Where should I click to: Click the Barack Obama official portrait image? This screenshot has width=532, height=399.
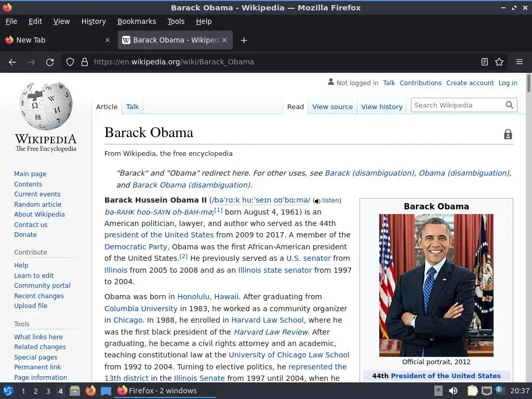[x=436, y=285]
